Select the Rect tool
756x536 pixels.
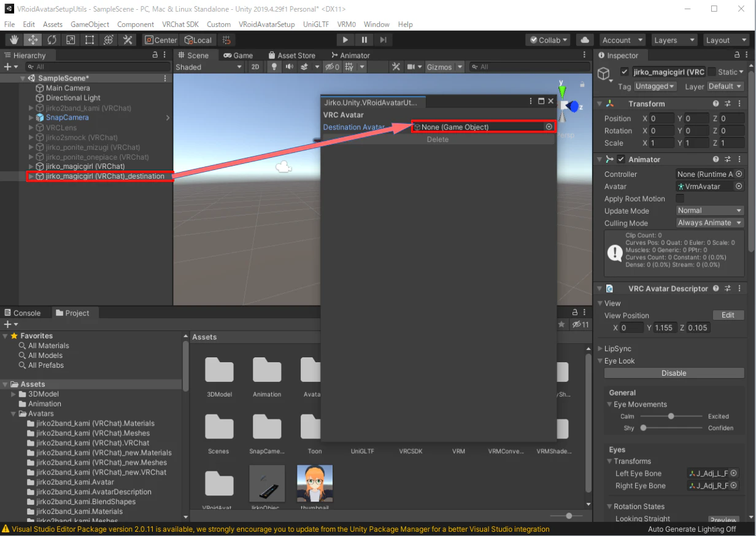click(x=90, y=40)
